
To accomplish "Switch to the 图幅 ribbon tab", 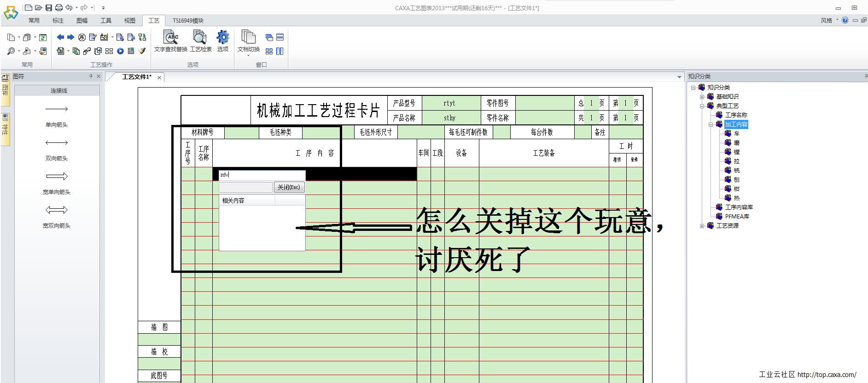I will (x=82, y=20).
